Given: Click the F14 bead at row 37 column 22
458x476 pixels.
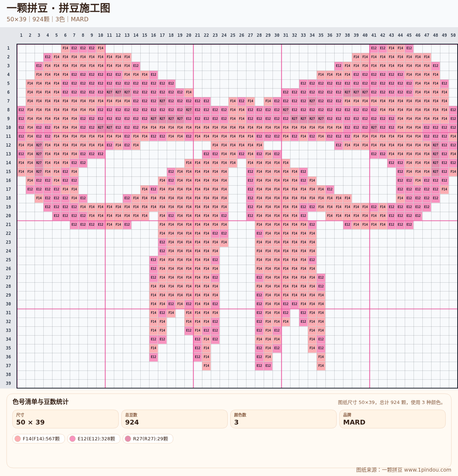Looking at the screenshot, I should [x=206, y=366].
